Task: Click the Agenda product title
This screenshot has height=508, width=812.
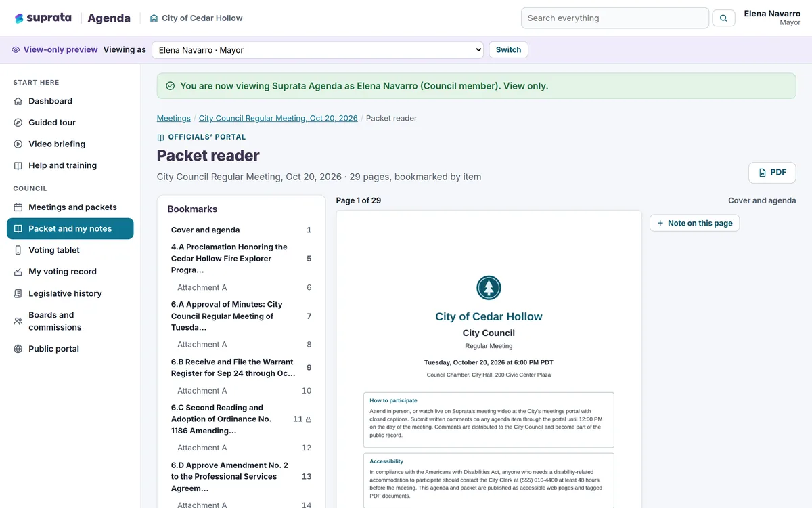Action: click(109, 18)
